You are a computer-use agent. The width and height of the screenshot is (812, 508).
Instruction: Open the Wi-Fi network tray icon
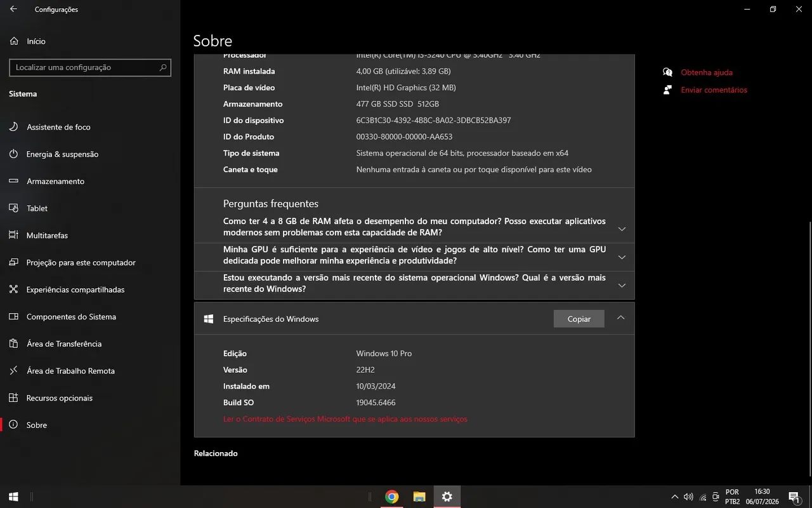pyautogui.click(x=703, y=497)
